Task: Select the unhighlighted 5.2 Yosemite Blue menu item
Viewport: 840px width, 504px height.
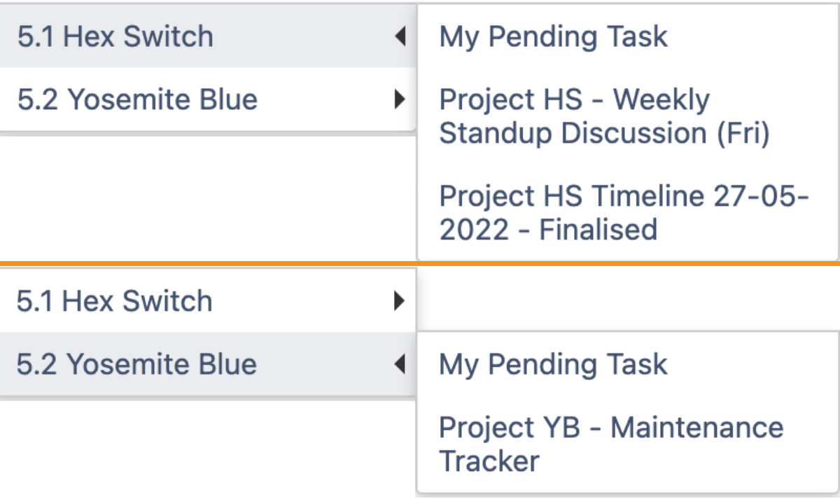Action: (x=137, y=99)
